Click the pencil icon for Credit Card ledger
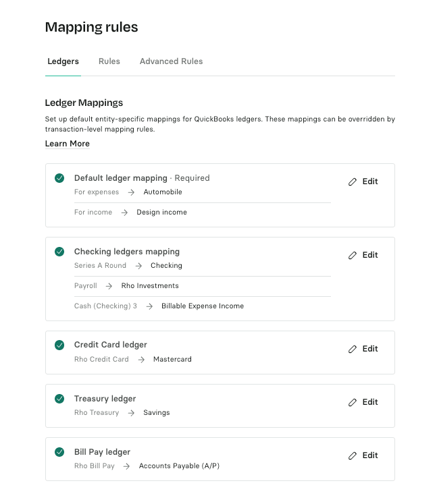This screenshot has width=437, height=504. coord(352,349)
